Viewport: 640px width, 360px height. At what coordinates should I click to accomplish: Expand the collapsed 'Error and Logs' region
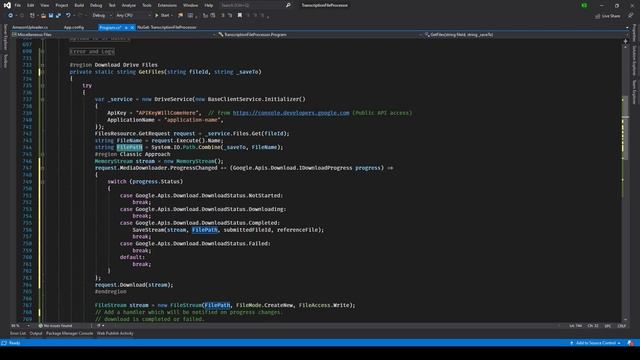pos(42,51)
